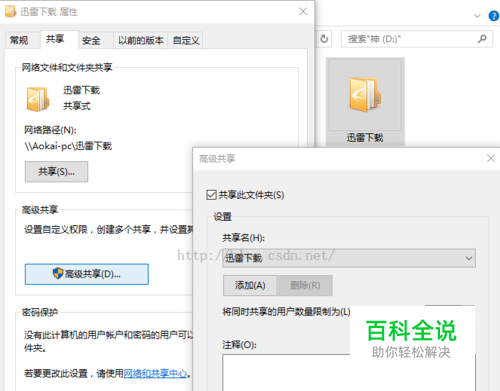
Task: Click the 共享名(H): label
Action: pos(244,238)
